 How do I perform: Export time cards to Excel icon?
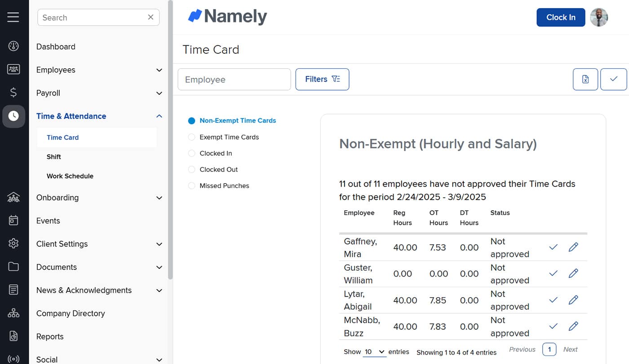point(585,79)
